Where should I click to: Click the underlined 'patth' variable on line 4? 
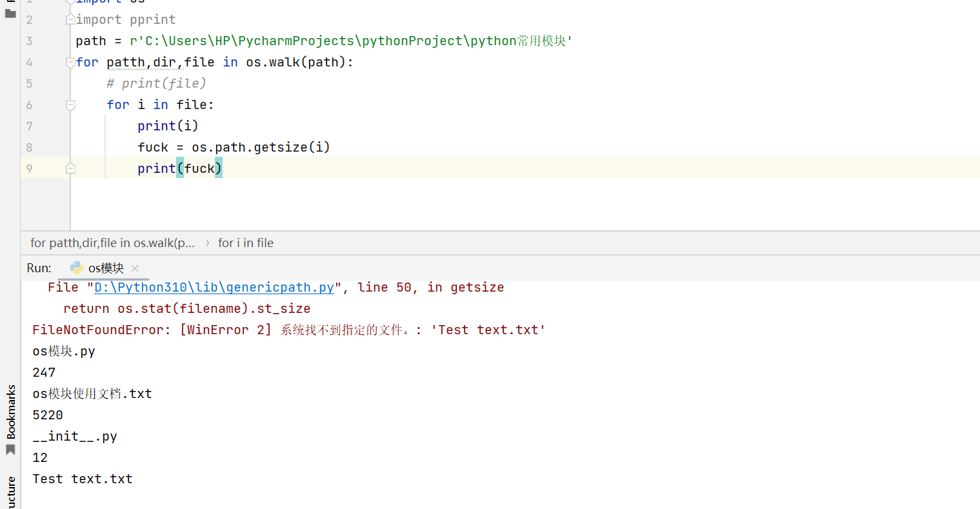126,62
